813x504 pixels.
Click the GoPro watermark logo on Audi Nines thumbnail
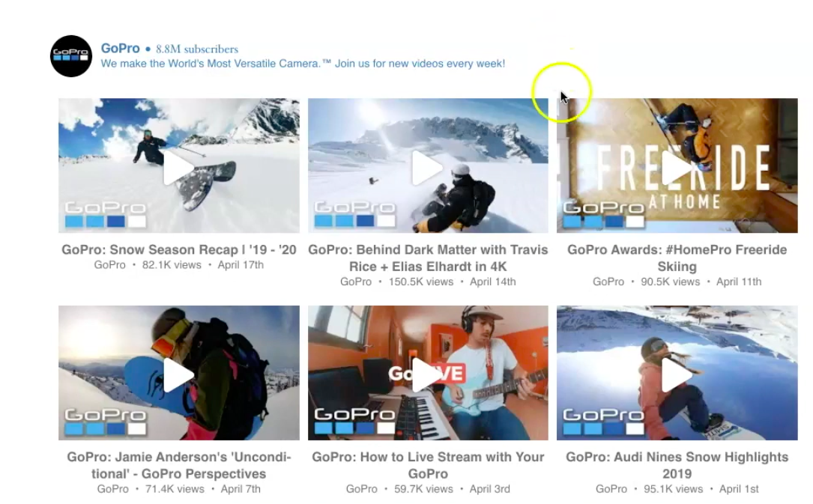click(603, 422)
